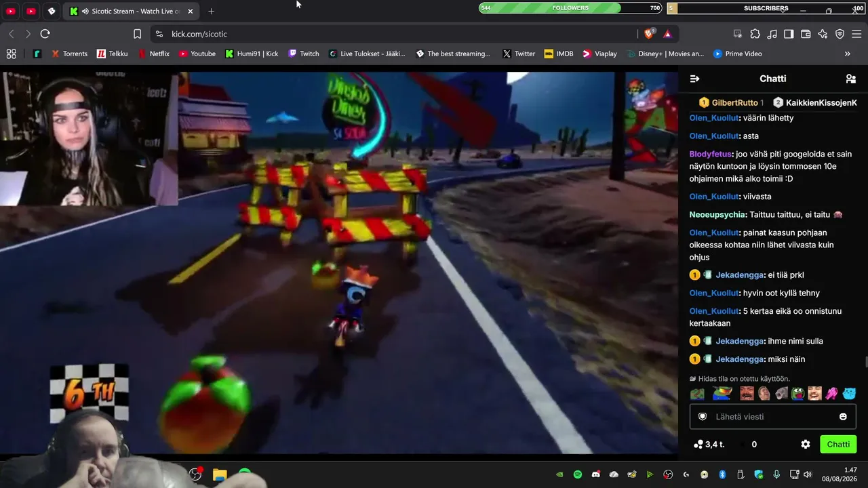Switch to the first pinned YouTube tab
868x488 pixels.
point(11,12)
